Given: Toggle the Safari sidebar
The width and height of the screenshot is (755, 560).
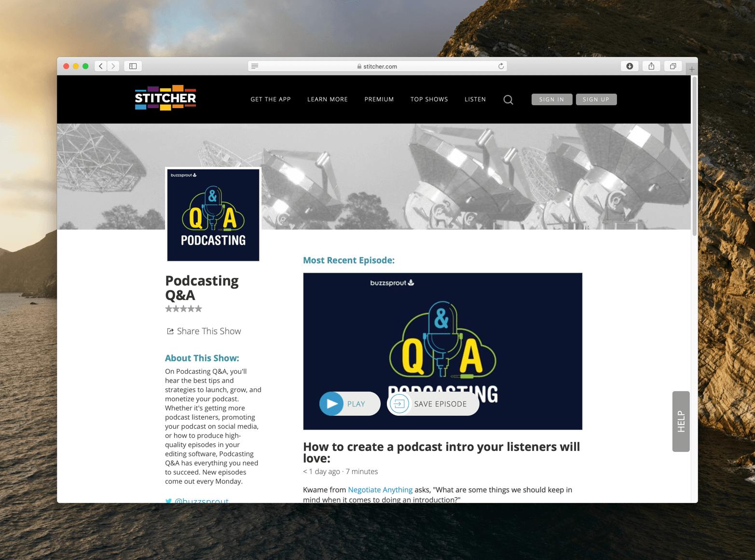Looking at the screenshot, I should pos(132,66).
